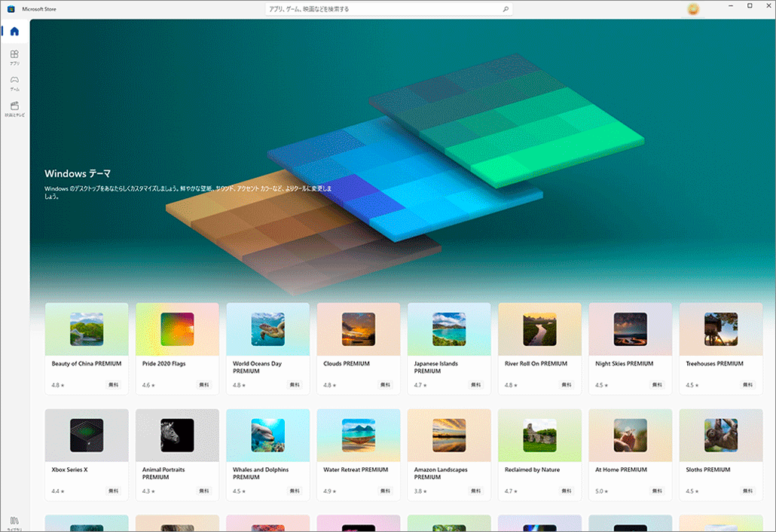Screen dimensions: 776x532
Task: Open the user profile avatar
Action: 693,9
